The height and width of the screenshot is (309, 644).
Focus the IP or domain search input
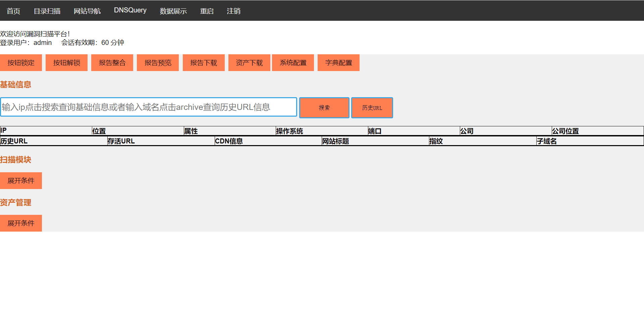[149, 107]
